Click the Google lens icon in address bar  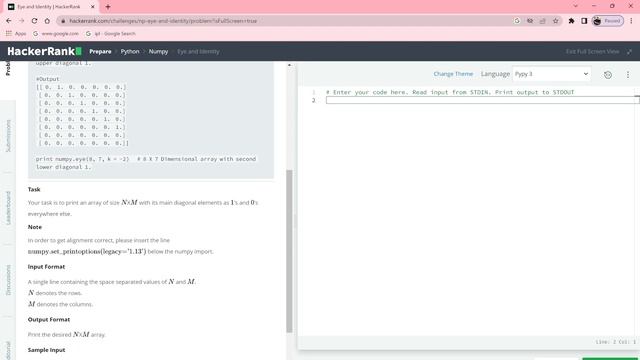coord(517,21)
